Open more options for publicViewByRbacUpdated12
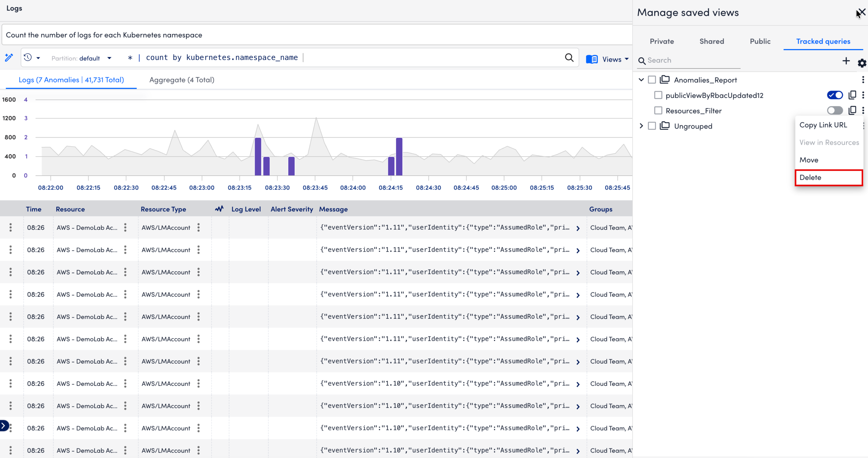Screen dimensions: 868x458 click(x=863, y=95)
